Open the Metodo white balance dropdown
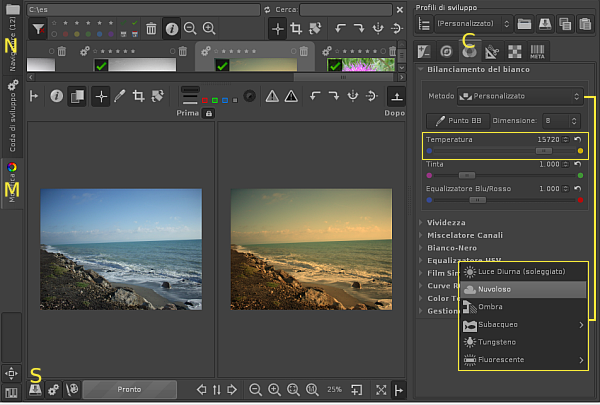This screenshot has width=600, height=405. click(x=520, y=96)
